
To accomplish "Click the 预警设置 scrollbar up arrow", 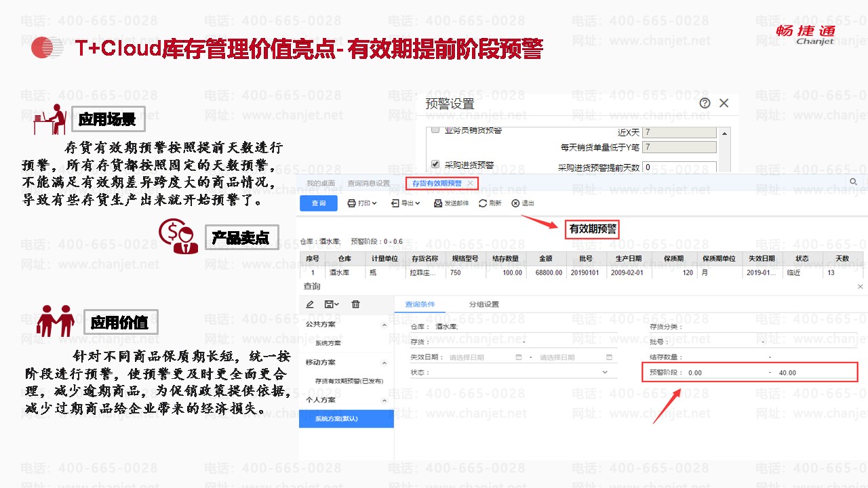I will pyautogui.click(x=726, y=134).
